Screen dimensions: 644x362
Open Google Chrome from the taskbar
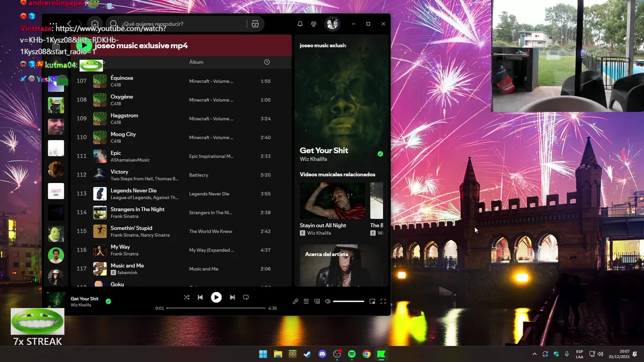(x=367, y=354)
